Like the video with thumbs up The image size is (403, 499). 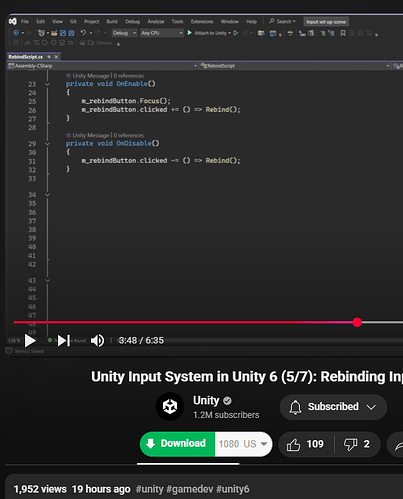(305, 444)
